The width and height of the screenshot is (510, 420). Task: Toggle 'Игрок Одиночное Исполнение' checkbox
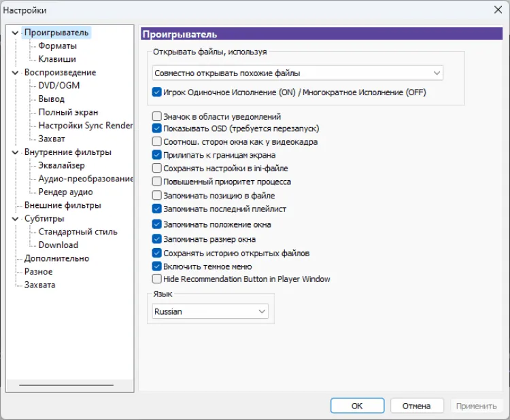click(x=157, y=92)
